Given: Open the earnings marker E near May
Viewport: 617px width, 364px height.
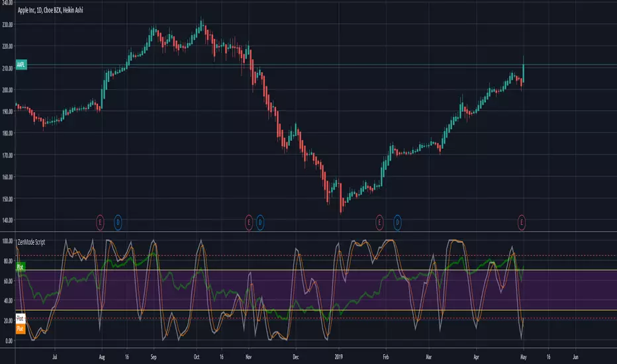Looking at the screenshot, I should click(522, 222).
